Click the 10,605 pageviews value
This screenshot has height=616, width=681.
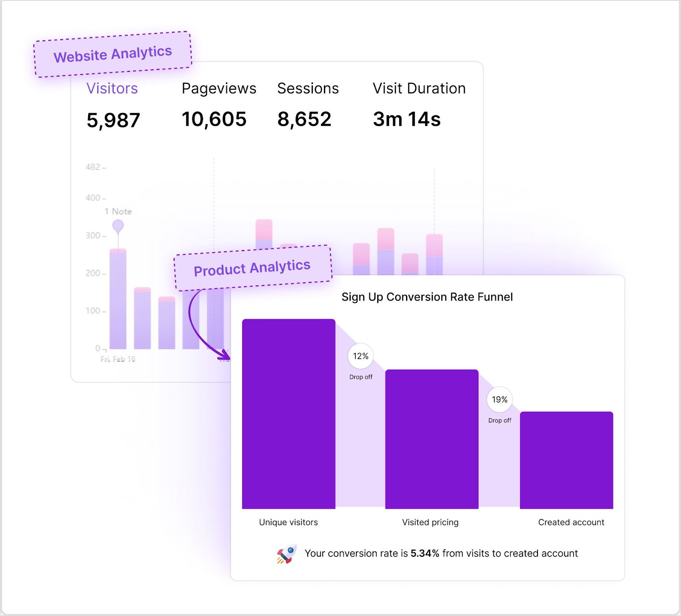tap(214, 119)
